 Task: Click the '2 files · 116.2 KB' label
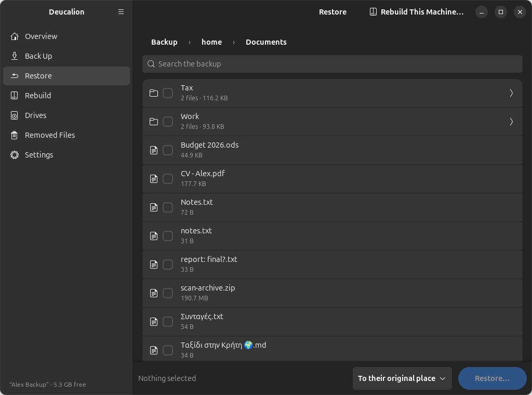click(204, 98)
